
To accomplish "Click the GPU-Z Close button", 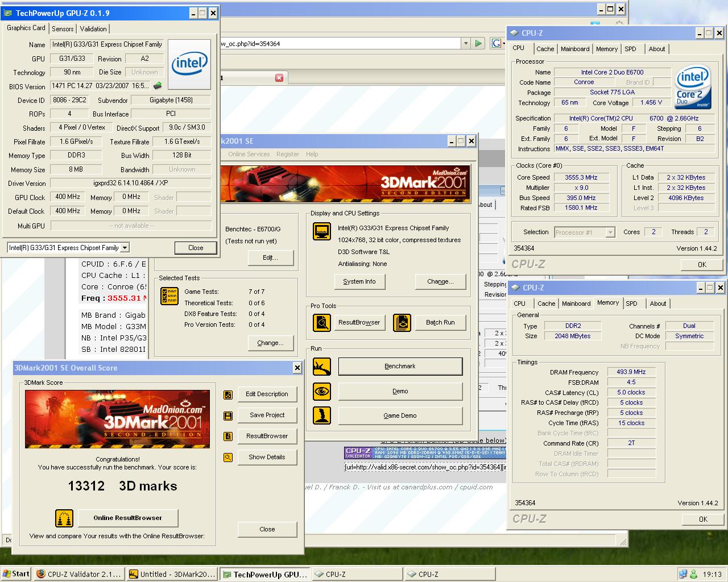I will [x=196, y=248].
